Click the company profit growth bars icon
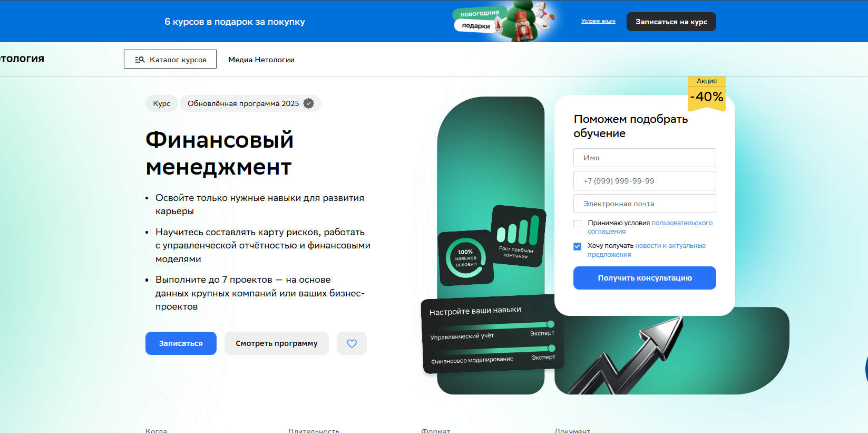Image resolution: width=868 pixels, height=433 pixels. click(x=519, y=236)
